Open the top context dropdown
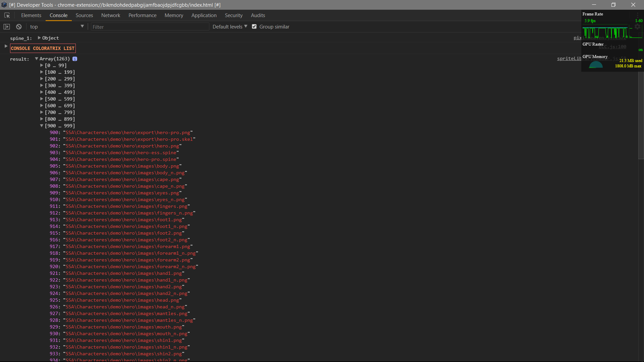The height and width of the screenshot is (362, 644). (57, 26)
